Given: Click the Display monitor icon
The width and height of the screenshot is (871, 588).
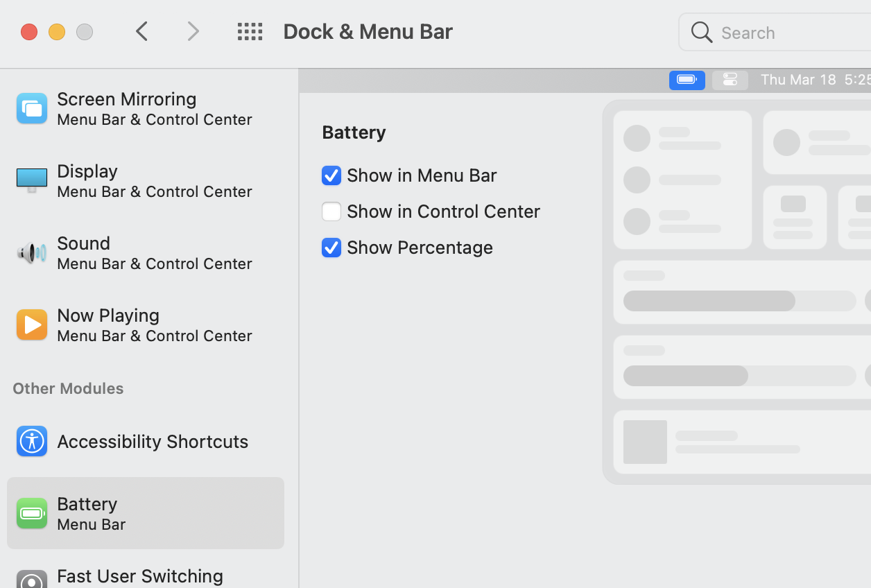Looking at the screenshot, I should click(32, 180).
